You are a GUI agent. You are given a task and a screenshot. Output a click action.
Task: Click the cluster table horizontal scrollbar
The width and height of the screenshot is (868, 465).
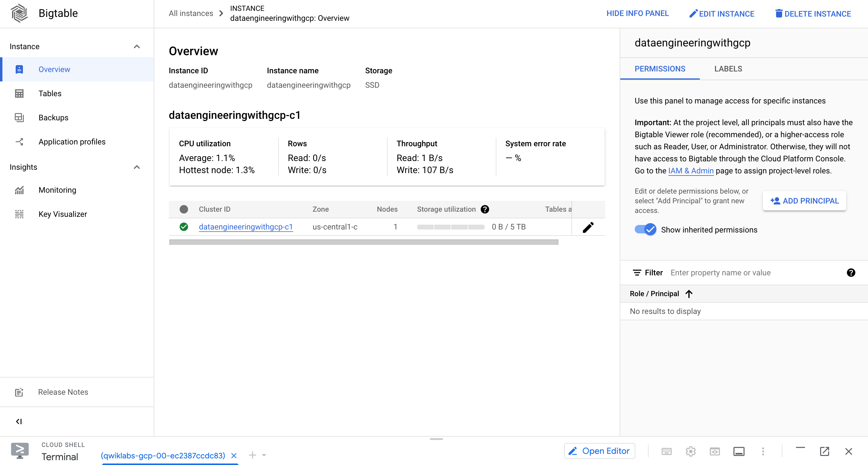[363, 242]
